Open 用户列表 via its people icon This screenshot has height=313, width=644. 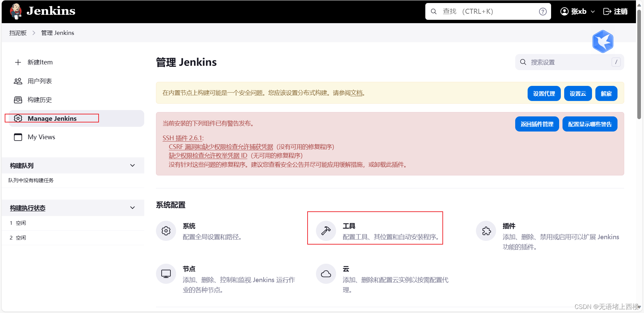pos(17,81)
